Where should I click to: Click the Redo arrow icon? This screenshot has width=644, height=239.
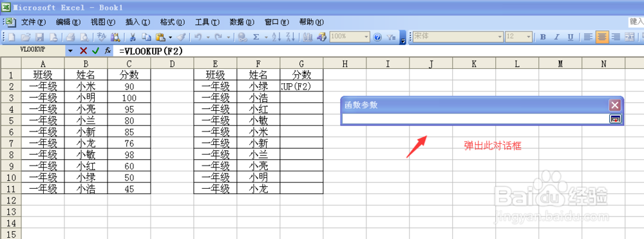(219, 37)
